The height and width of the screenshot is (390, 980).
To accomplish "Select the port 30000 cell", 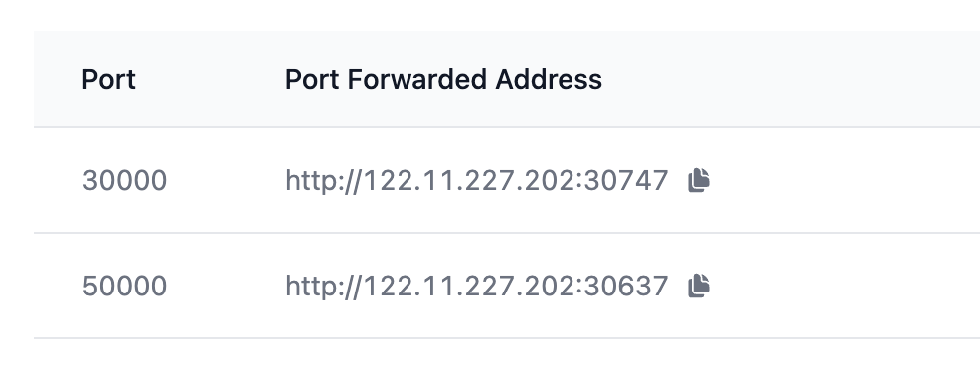I will [124, 180].
